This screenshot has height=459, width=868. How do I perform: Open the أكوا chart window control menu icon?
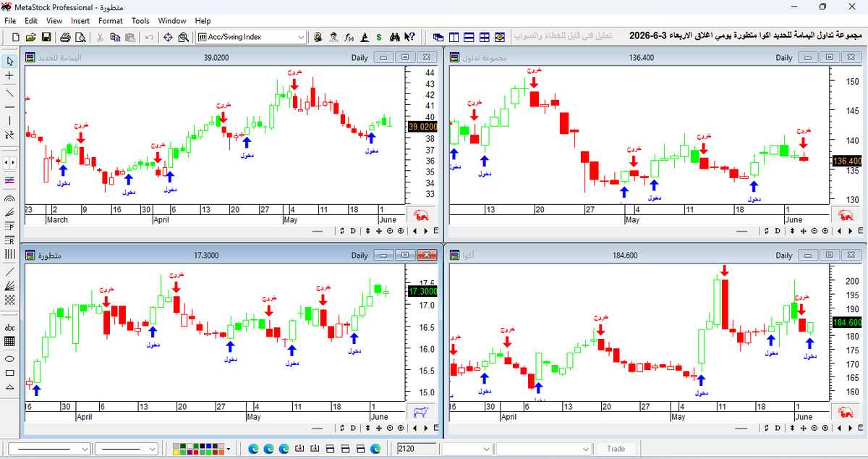456,255
